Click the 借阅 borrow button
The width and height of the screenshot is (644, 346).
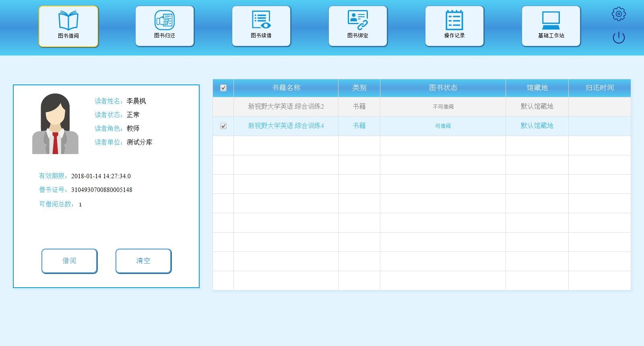click(x=69, y=261)
